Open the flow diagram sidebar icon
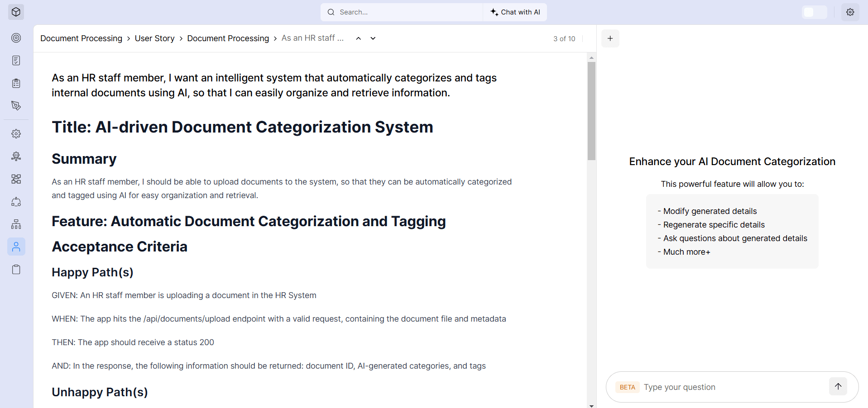Image resolution: width=868 pixels, height=408 pixels. click(x=16, y=179)
